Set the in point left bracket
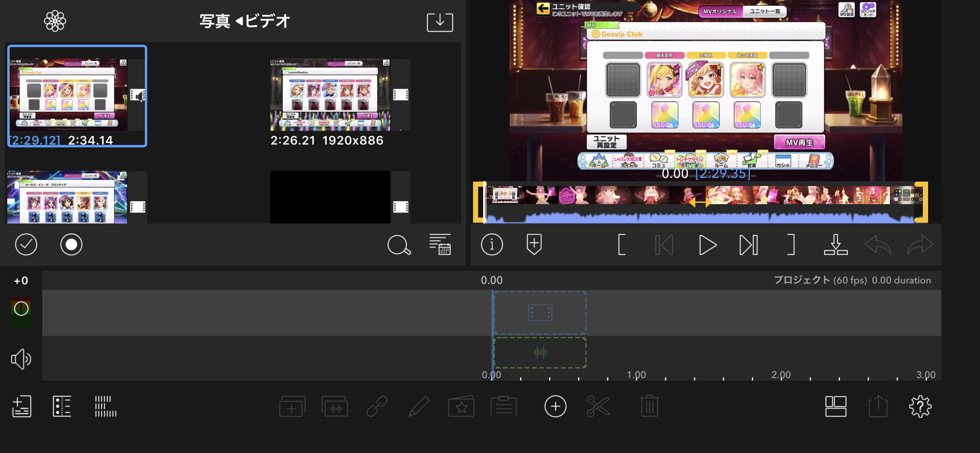Viewport: 980px width, 453px height. pos(622,244)
